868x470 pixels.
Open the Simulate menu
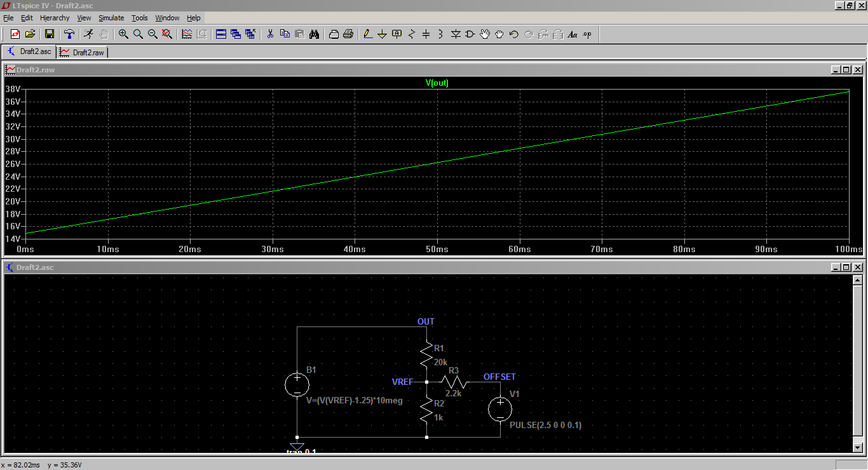(111, 18)
